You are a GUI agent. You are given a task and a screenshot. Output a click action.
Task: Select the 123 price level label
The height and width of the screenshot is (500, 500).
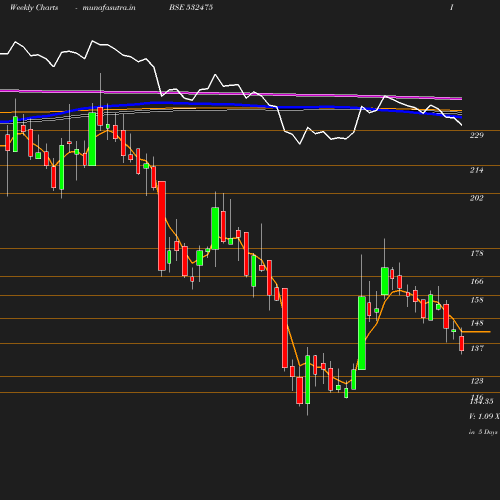point(477,381)
